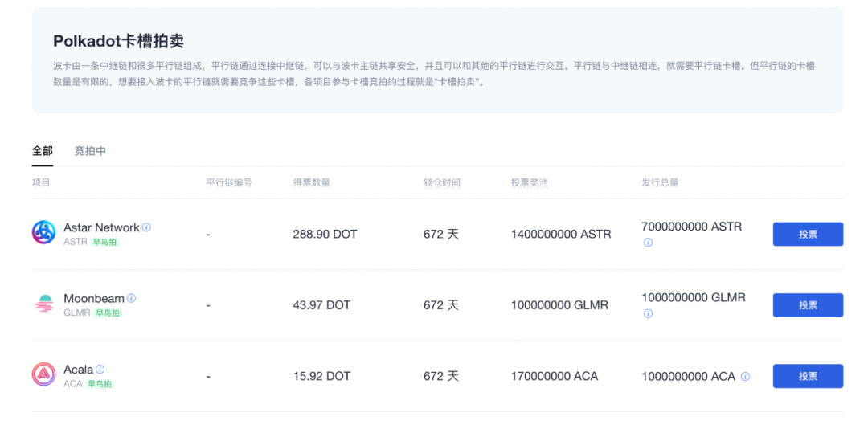Viewport: 868px width, 429px height.
Task: Click the 平行链编号 column header
Action: coord(228,182)
